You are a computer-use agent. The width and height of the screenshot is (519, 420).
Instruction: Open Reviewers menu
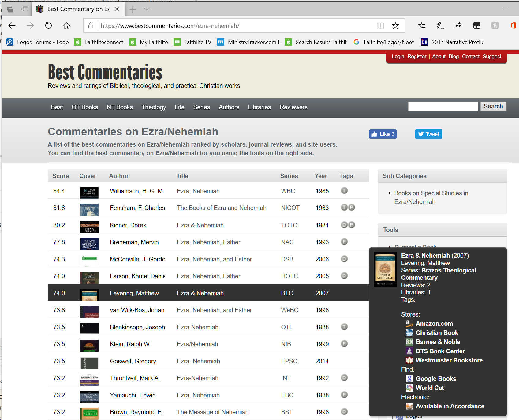pyautogui.click(x=293, y=107)
